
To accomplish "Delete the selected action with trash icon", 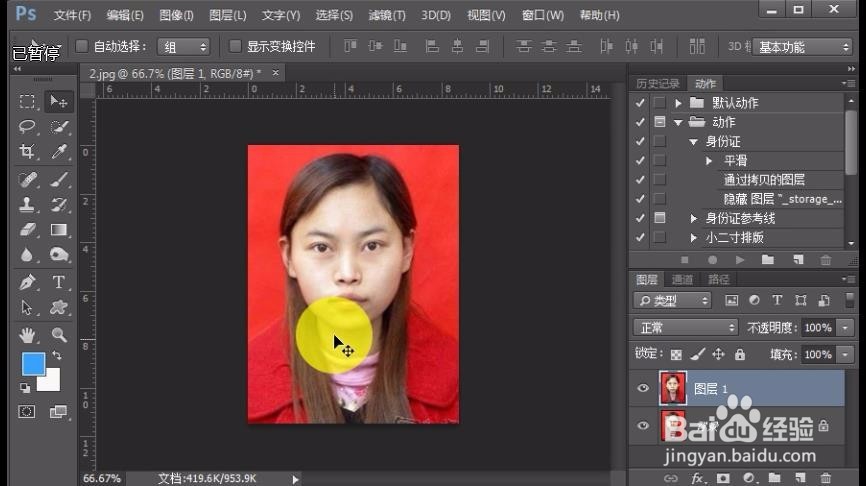I will [x=826, y=260].
